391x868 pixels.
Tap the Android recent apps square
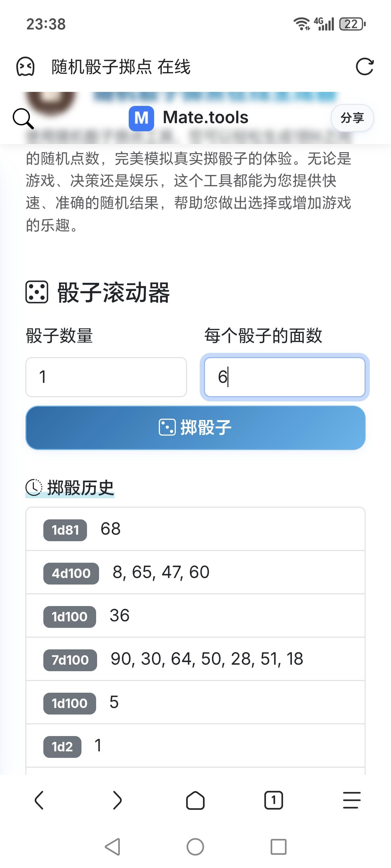[278, 847]
